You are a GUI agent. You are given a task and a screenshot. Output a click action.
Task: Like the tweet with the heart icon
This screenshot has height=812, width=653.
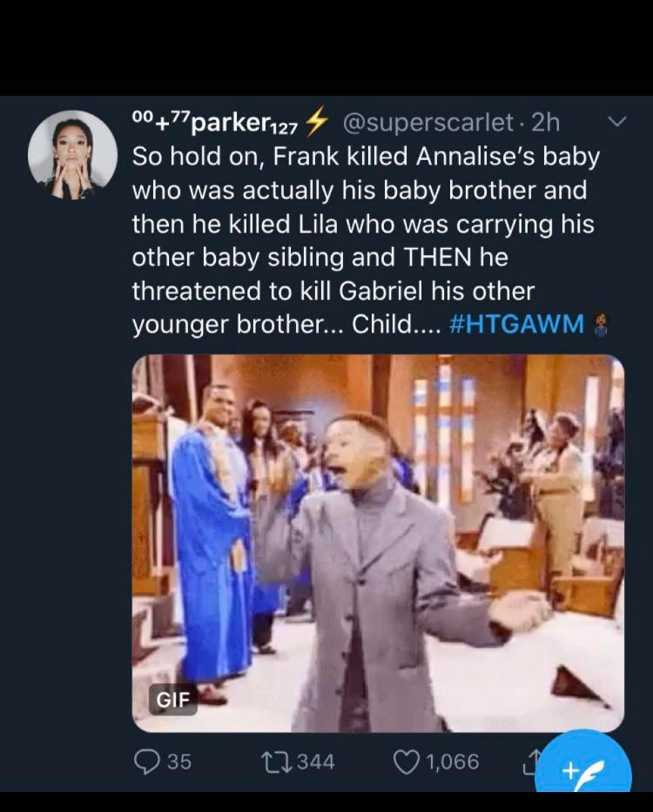pos(407,762)
